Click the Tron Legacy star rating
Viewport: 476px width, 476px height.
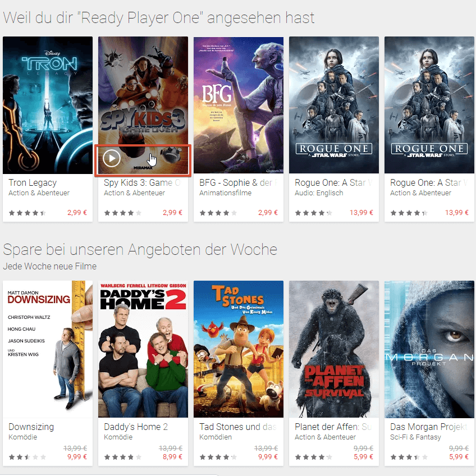pyautogui.click(x=28, y=213)
